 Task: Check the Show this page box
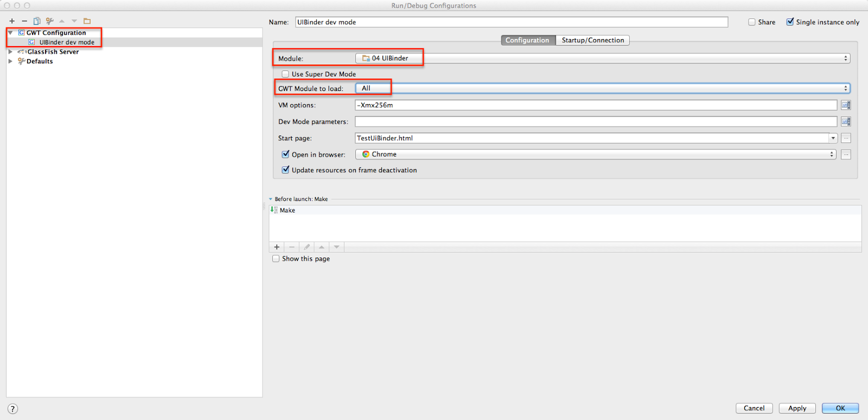point(276,259)
